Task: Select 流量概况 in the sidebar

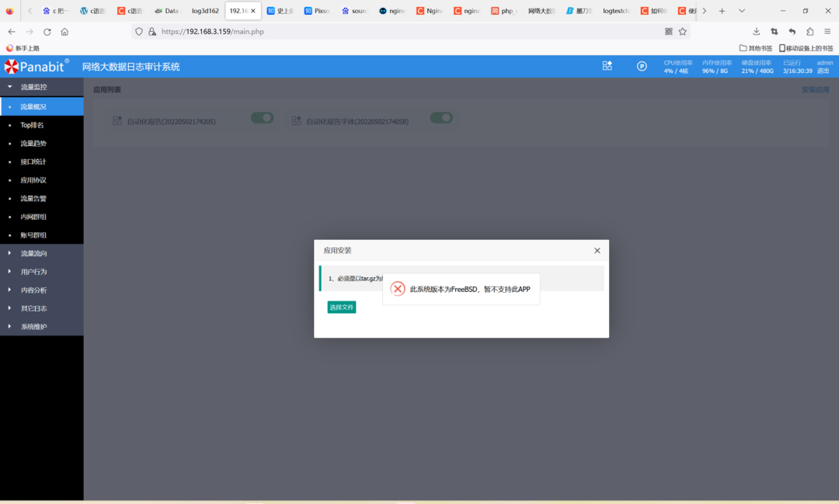Action: tap(42, 106)
